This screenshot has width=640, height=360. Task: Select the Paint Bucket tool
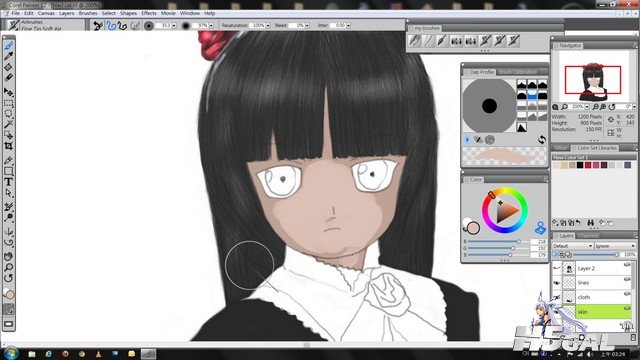tap(9, 67)
